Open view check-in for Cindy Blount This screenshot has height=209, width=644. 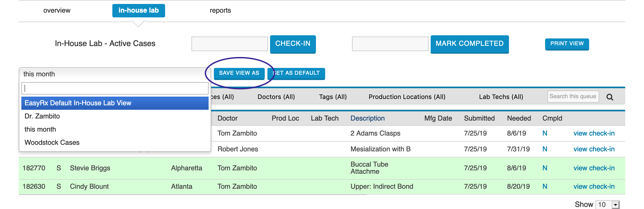pos(594,186)
